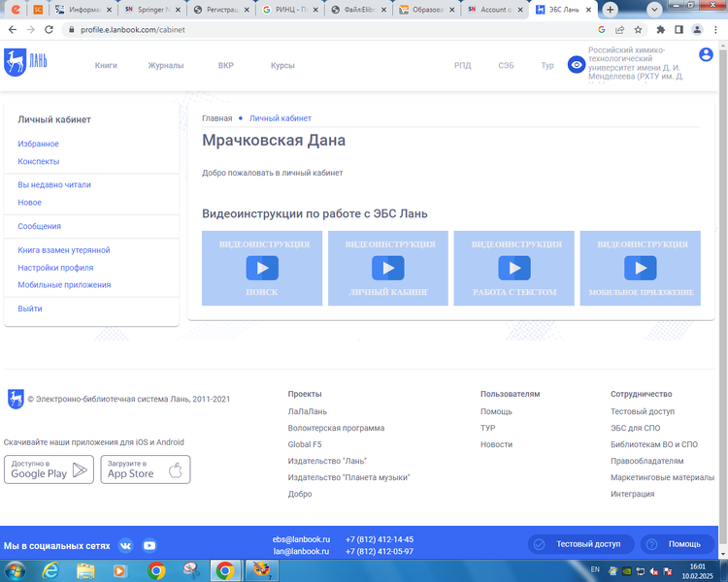Open the Книги menu in the header
Screen dimensions: 728x582
(106, 65)
